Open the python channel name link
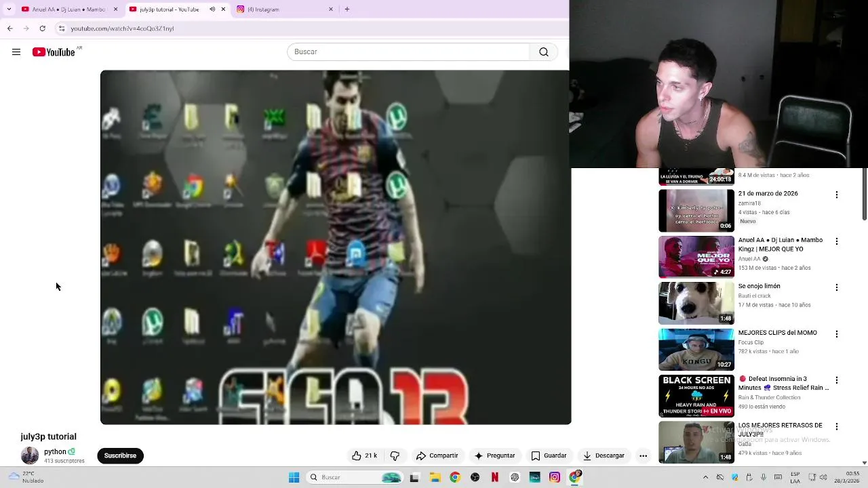Image resolution: width=868 pixels, height=488 pixels. pyautogui.click(x=55, y=451)
